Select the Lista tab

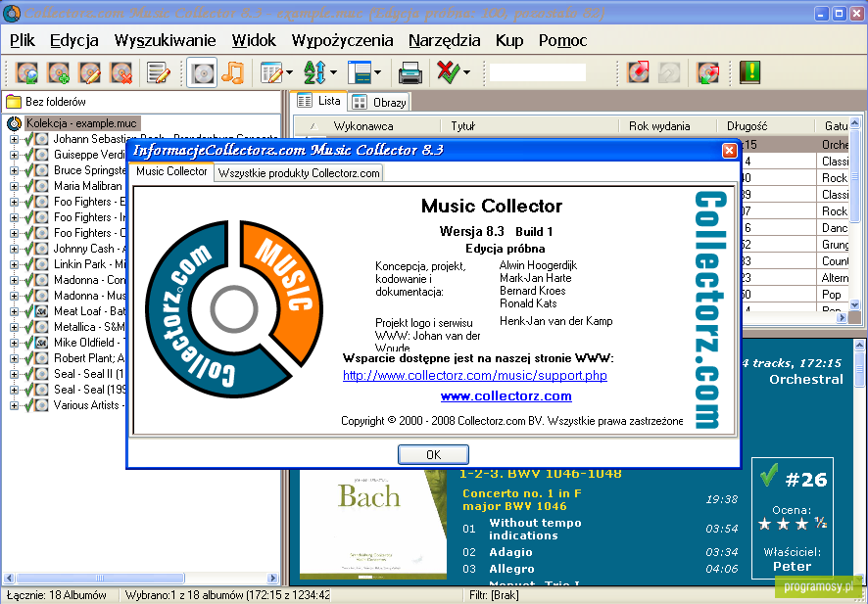tap(318, 101)
